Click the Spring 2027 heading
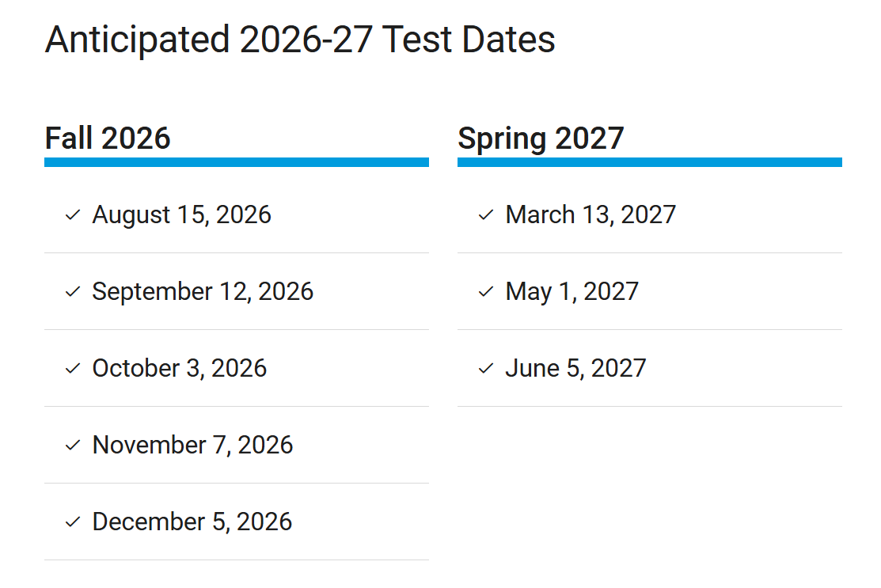The image size is (881, 588). (x=541, y=138)
